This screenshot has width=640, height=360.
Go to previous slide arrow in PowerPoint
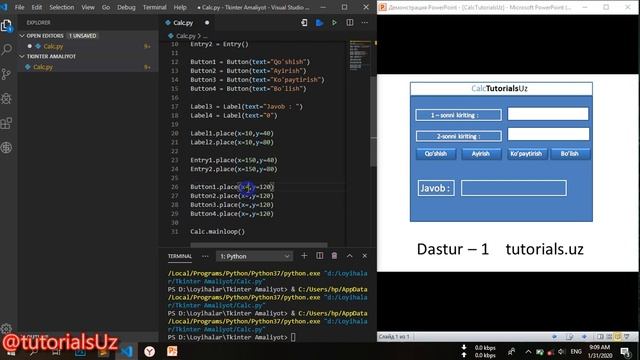554,337
